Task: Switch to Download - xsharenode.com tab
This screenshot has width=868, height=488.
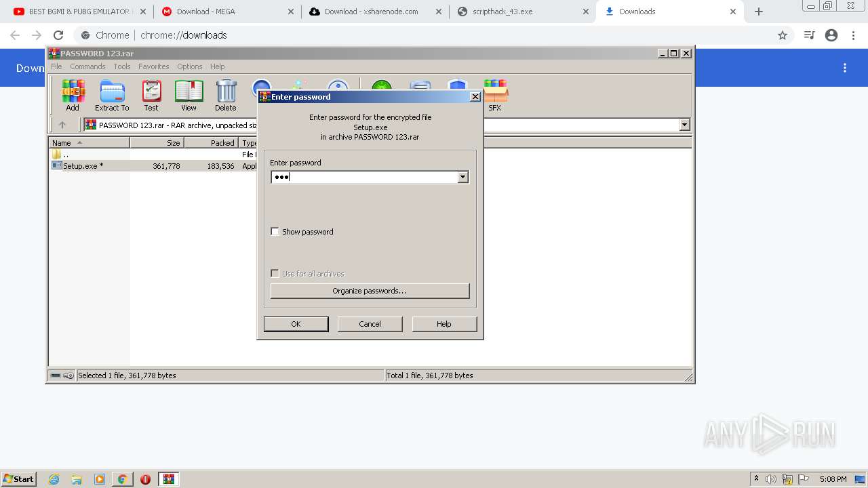Action: tap(375, 12)
